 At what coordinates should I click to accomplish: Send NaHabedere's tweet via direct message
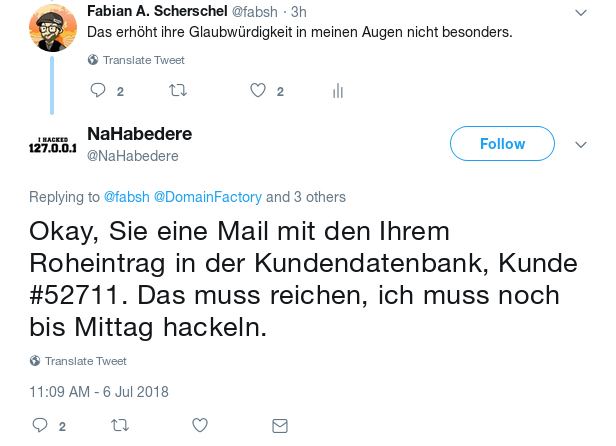tap(280, 425)
